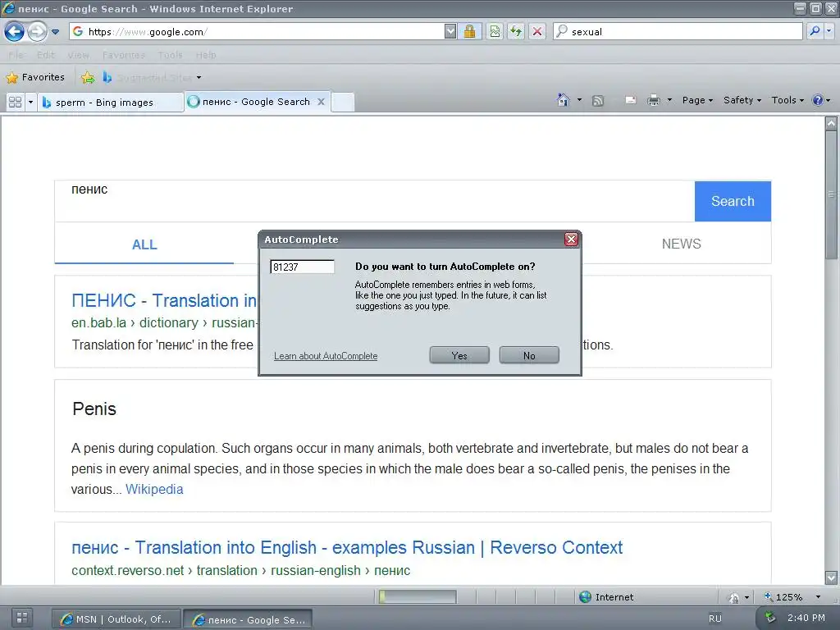Click the Home icon in command bar

click(x=563, y=99)
